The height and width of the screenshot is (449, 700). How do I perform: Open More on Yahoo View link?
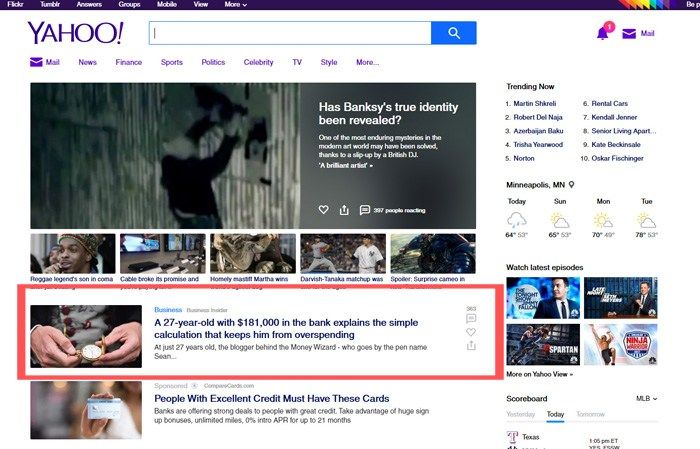tap(539, 374)
